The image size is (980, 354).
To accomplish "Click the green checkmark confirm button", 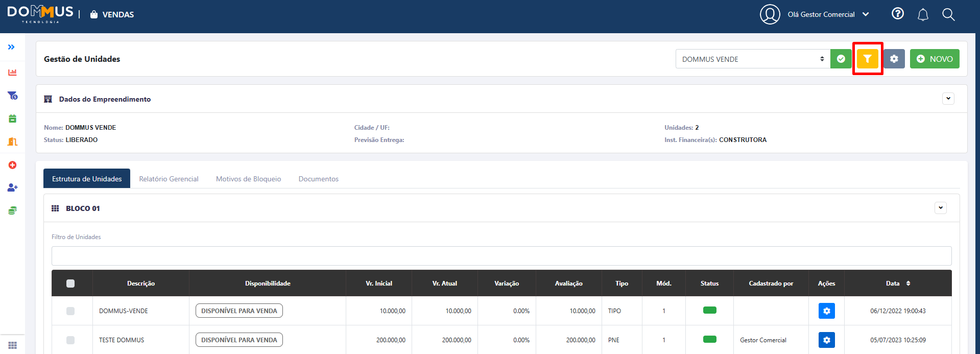I will click(x=841, y=59).
